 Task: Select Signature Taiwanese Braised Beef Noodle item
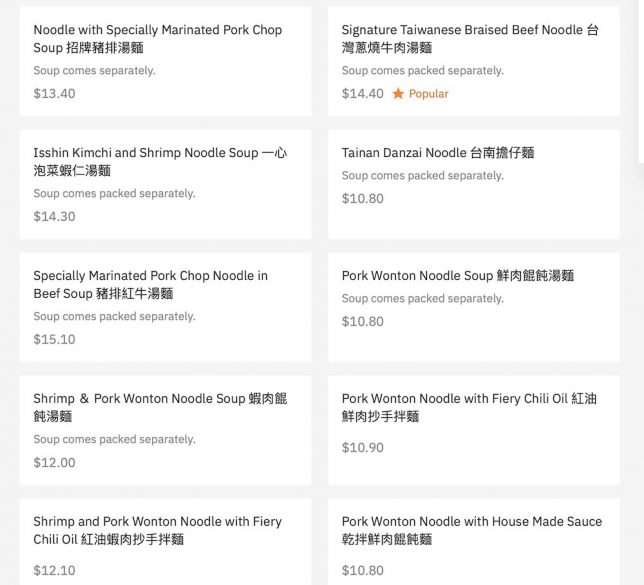point(470,38)
